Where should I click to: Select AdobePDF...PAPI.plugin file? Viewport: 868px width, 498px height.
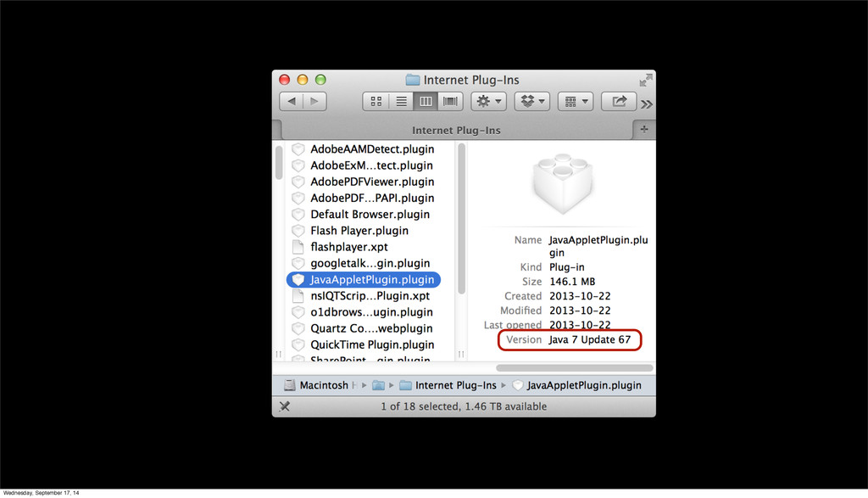tap(371, 198)
